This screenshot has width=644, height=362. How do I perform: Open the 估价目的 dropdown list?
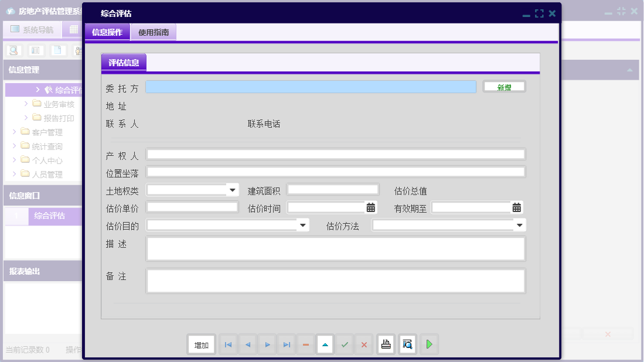click(304, 225)
